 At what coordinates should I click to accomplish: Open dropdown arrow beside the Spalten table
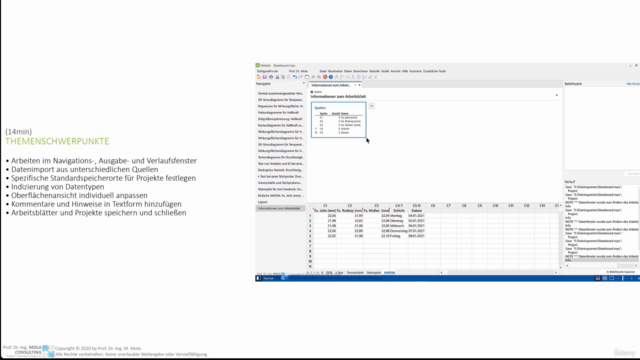(x=371, y=106)
